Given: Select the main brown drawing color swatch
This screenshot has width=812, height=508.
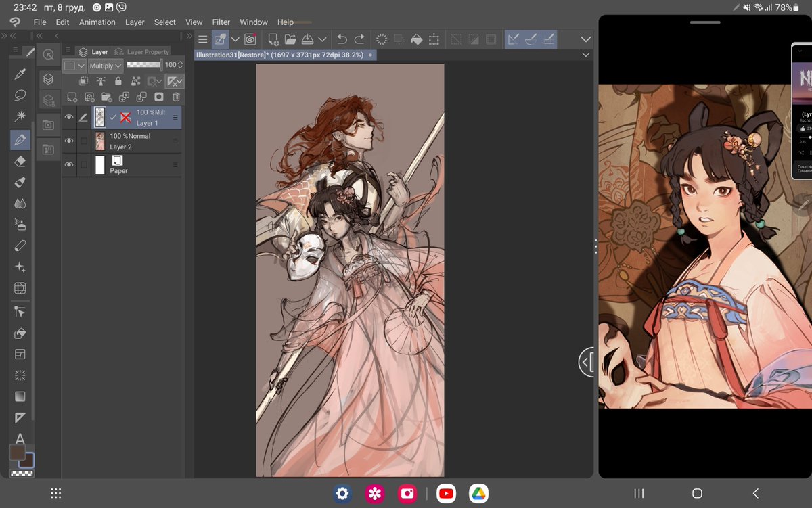Looking at the screenshot, I should coord(17,452).
